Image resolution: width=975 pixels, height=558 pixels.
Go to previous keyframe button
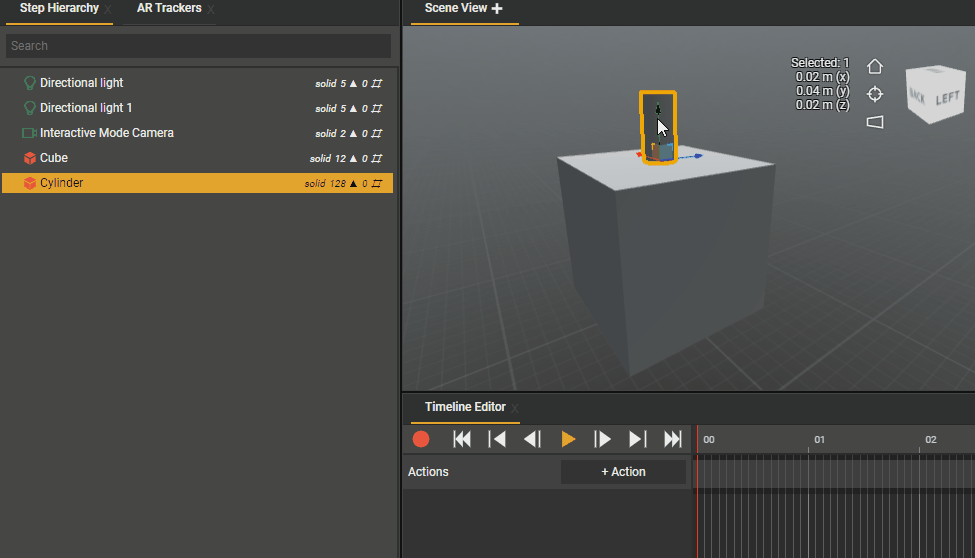click(497, 439)
